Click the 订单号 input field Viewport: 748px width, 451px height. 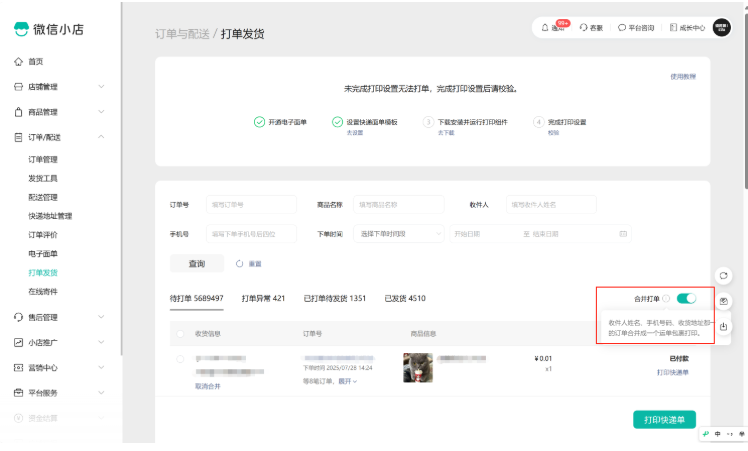251,204
